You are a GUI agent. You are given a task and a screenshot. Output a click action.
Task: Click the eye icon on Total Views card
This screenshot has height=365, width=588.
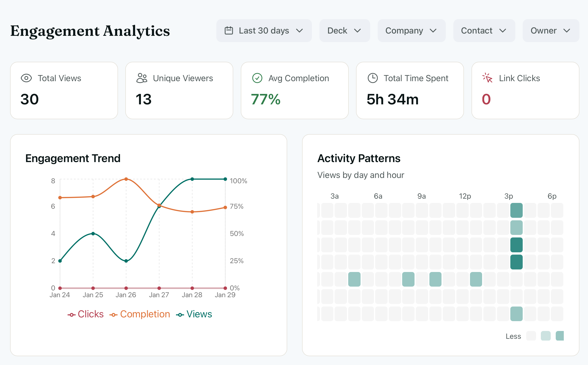click(26, 78)
